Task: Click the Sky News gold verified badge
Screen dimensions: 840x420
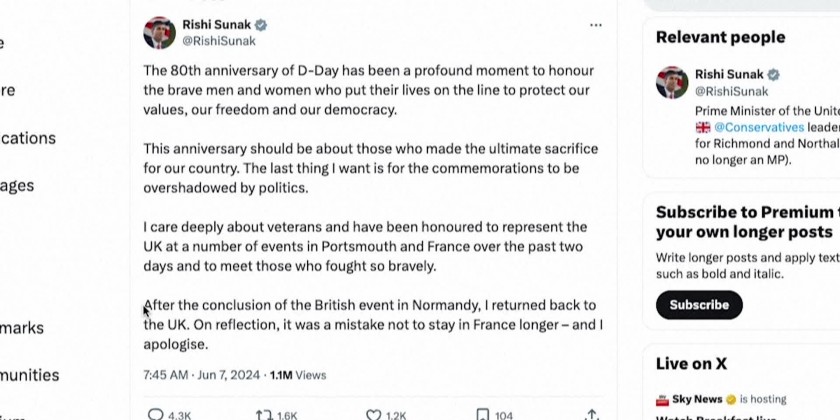Action: tap(731, 399)
